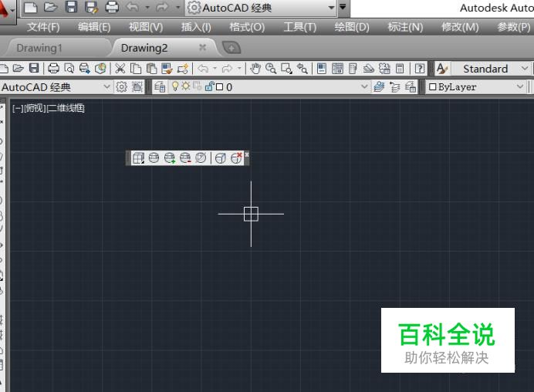Click Layer Previous icon
Viewport: 534px width, 392px height.
pyautogui.click(x=394, y=87)
